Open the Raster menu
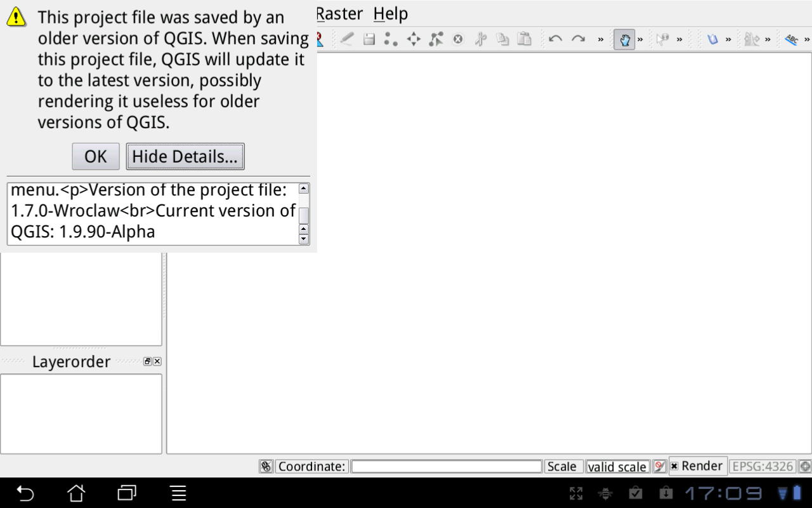The image size is (812, 508). point(339,13)
